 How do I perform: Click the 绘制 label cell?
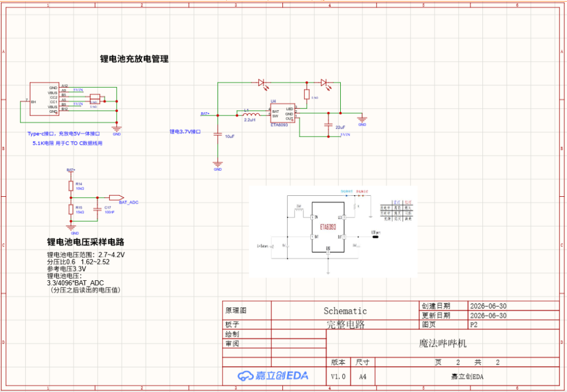[247, 334]
